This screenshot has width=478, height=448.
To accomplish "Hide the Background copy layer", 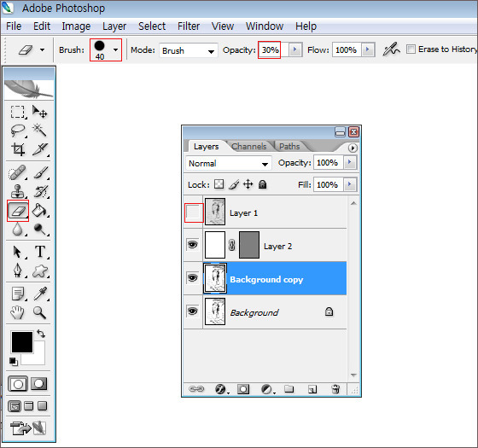I will click(x=193, y=278).
